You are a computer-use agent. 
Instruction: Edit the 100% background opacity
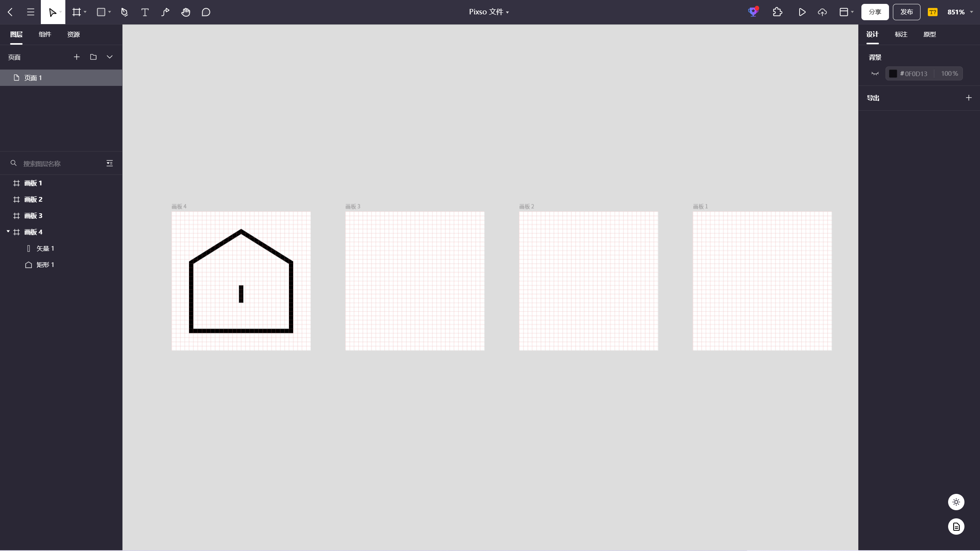tap(949, 73)
